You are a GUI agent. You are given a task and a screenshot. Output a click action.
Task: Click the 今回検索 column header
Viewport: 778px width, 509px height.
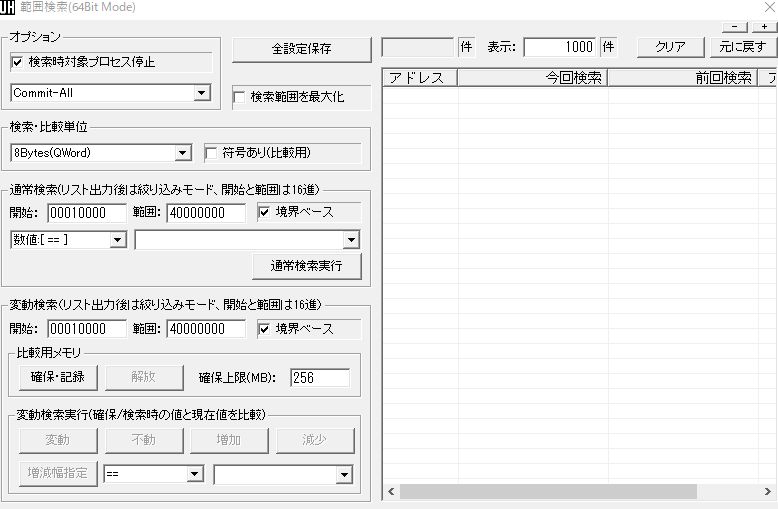tap(533, 78)
